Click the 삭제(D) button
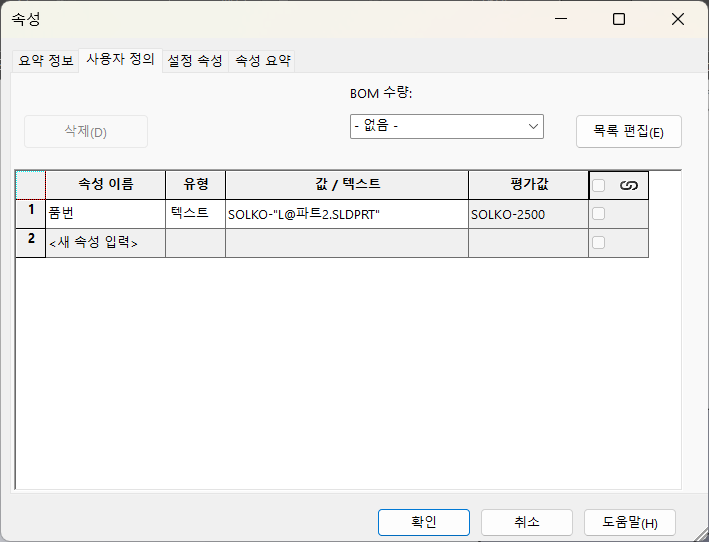The width and height of the screenshot is (709, 542). (86, 131)
